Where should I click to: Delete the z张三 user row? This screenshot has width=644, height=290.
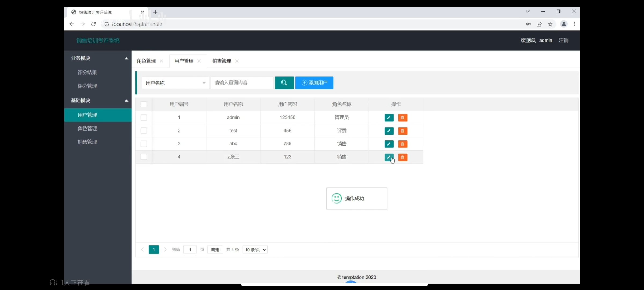(x=402, y=157)
